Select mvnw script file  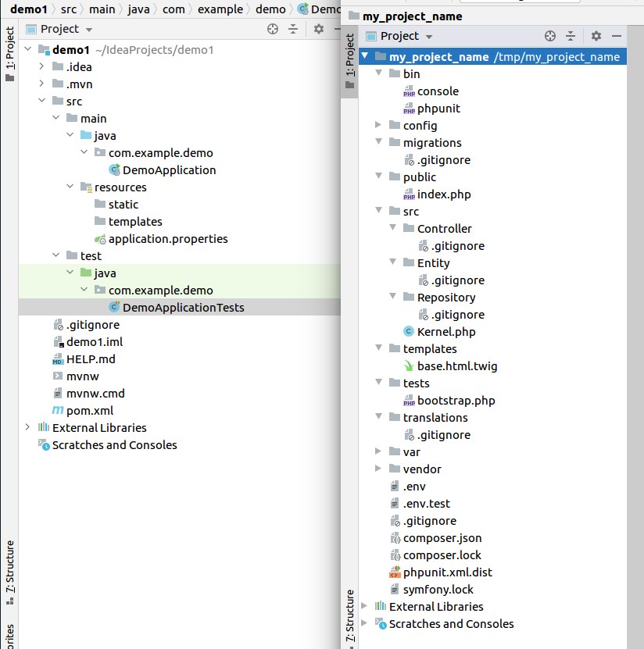76,376
